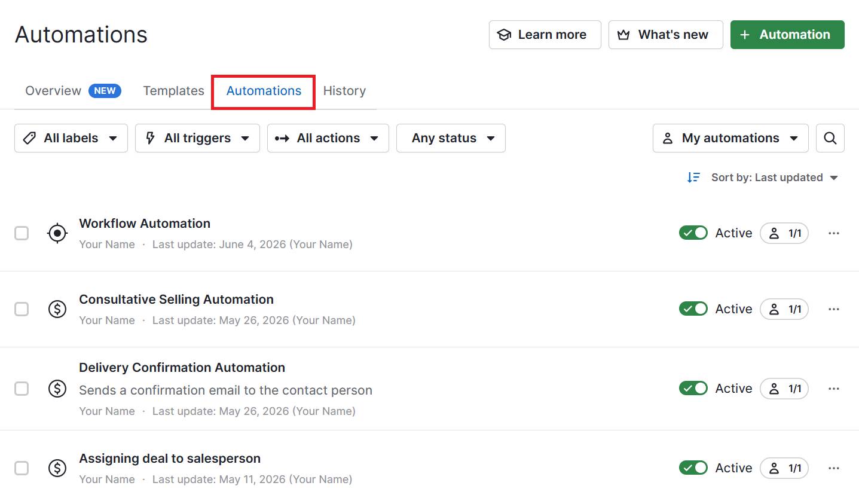The width and height of the screenshot is (859, 504).
Task: Disable the Assigning deal to salesperson switch
Action: (x=693, y=468)
